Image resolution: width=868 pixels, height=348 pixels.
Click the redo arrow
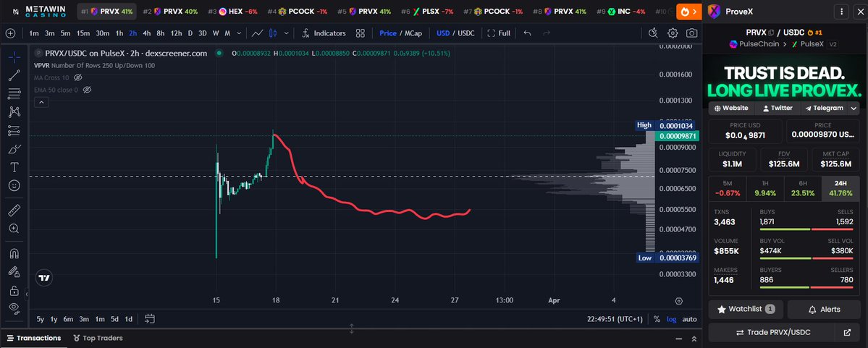click(x=547, y=33)
